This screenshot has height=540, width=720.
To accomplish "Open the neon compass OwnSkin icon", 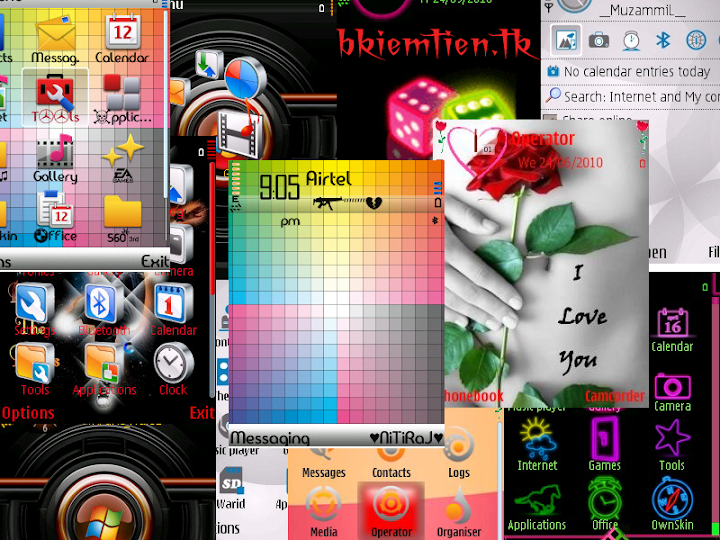I will 672,499.
